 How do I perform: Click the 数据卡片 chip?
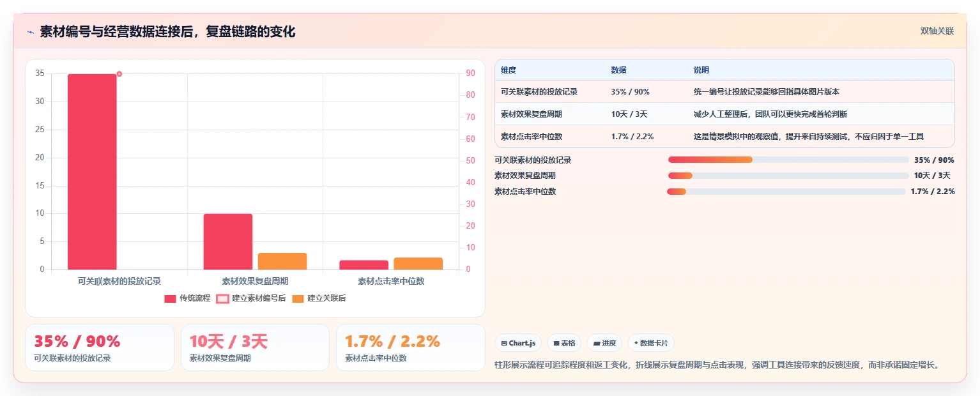coord(651,343)
